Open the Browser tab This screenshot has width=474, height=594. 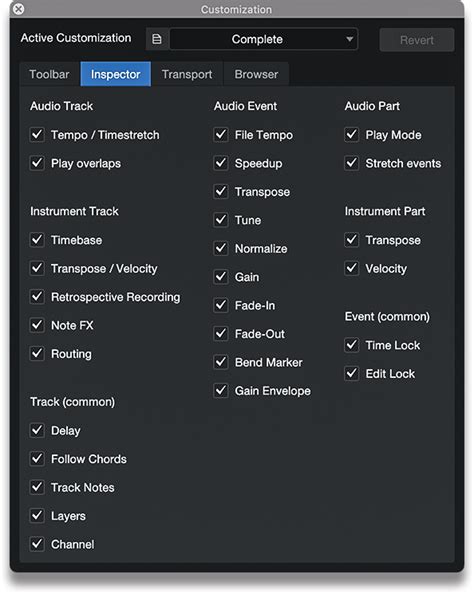[x=256, y=74]
